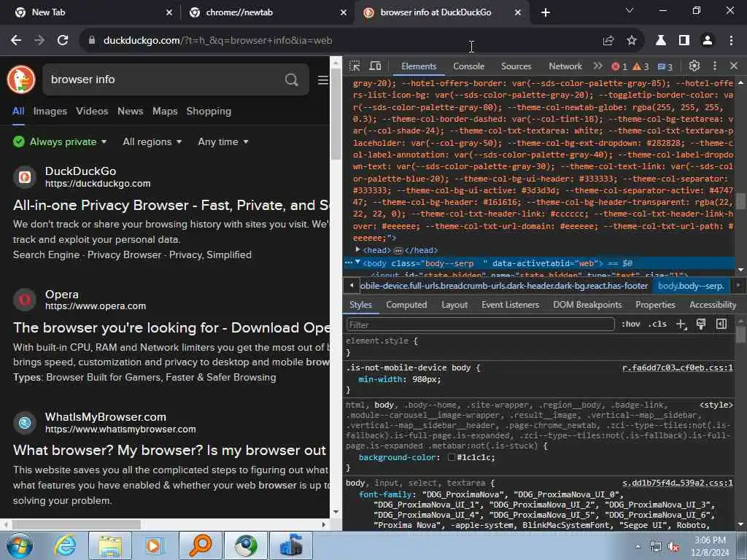The image size is (747, 560).
Task: Select the body.body--serp breadcrumb
Action: tap(691, 286)
